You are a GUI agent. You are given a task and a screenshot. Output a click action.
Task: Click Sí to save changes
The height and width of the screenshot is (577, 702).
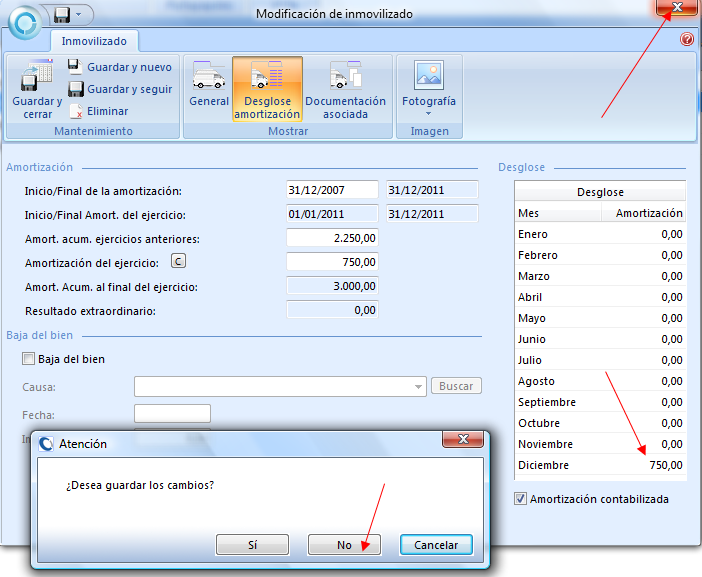[x=252, y=545]
